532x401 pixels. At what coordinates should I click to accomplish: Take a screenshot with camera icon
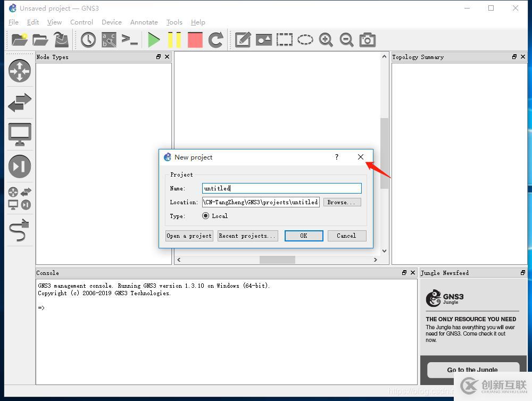pyautogui.click(x=368, y=40)
